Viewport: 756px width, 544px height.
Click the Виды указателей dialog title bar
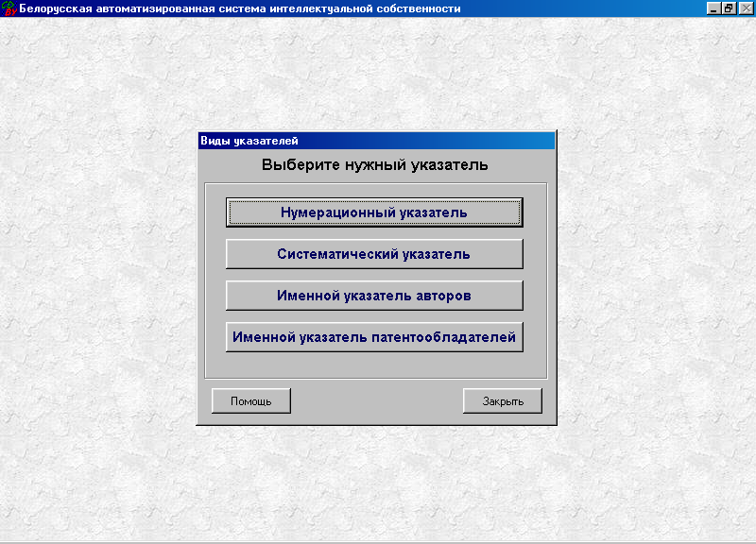(376, 141)
